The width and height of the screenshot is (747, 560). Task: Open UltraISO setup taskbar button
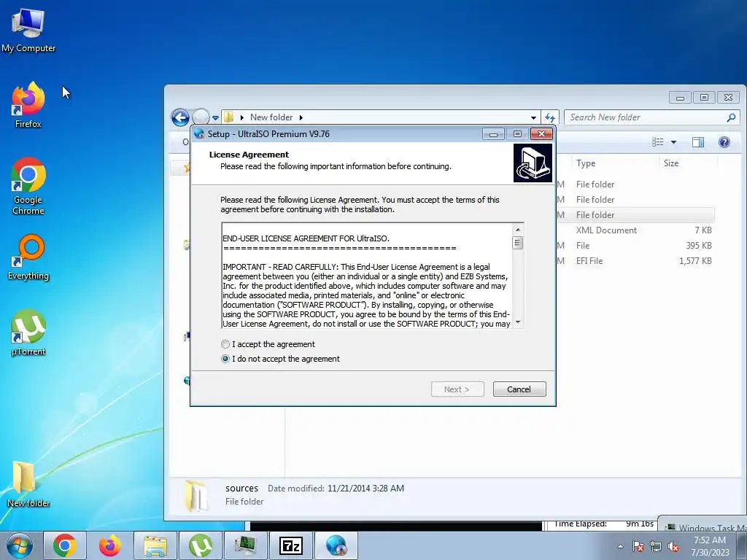pyautogui.click(x=336, y=545)
